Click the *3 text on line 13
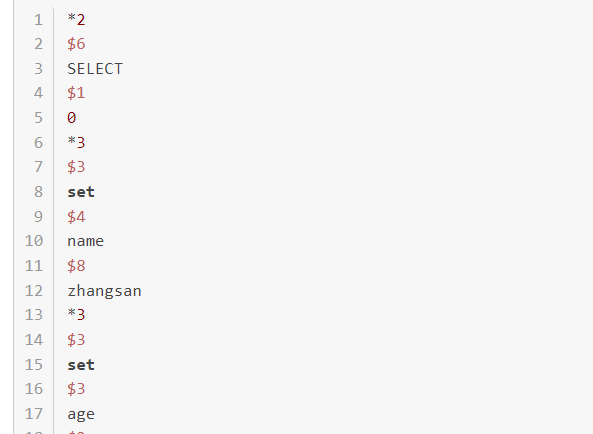The image size is (593, 434). (x=76, y=315)
